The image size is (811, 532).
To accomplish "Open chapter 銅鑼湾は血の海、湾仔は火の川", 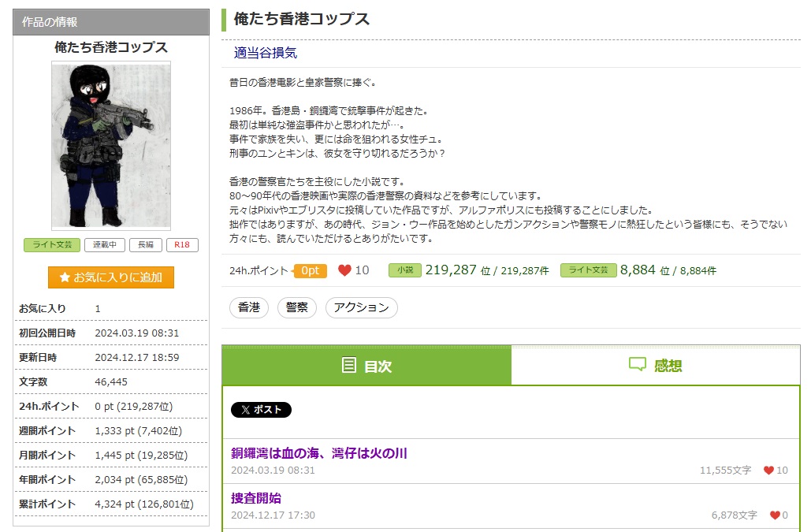I will [319, 453].
